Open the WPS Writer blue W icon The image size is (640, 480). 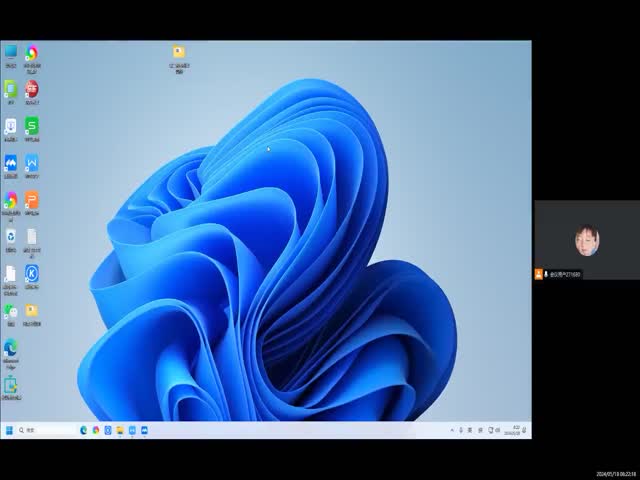coord(32,162)
